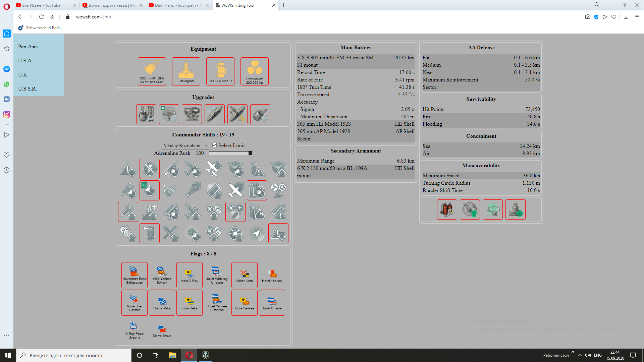
Task: Expand the Рабочий стол taskbar toolbar chevron
Action: 573,352
